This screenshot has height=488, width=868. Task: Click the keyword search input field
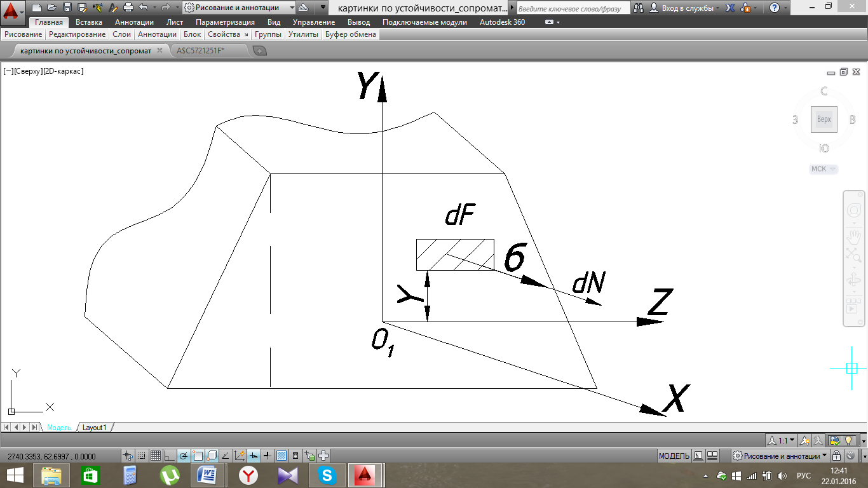(572, 8)
